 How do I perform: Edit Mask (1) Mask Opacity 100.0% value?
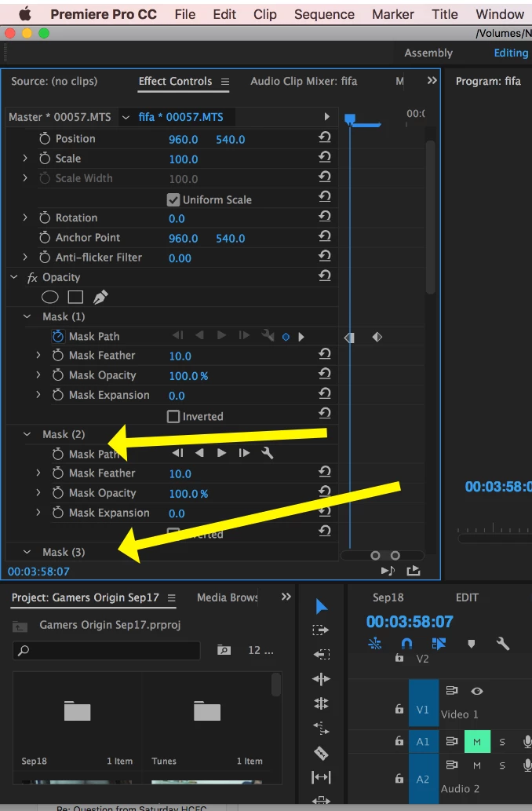click(x=188, y=376)
